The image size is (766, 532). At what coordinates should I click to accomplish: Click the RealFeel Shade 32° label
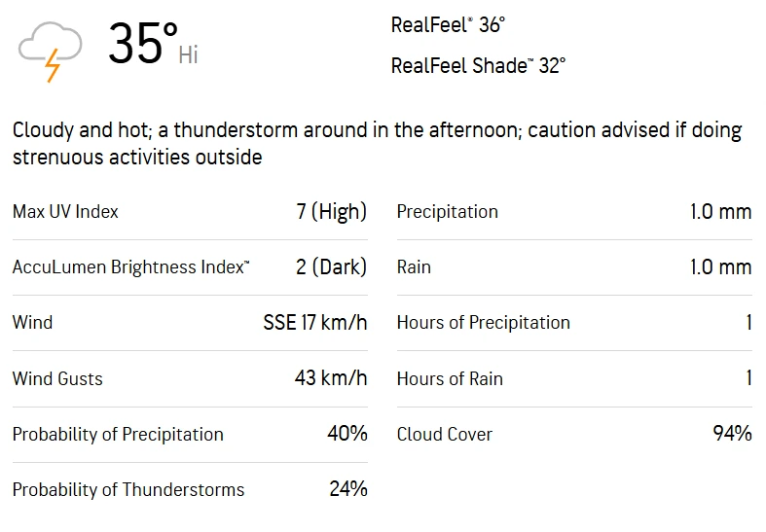tap(478, 65)
